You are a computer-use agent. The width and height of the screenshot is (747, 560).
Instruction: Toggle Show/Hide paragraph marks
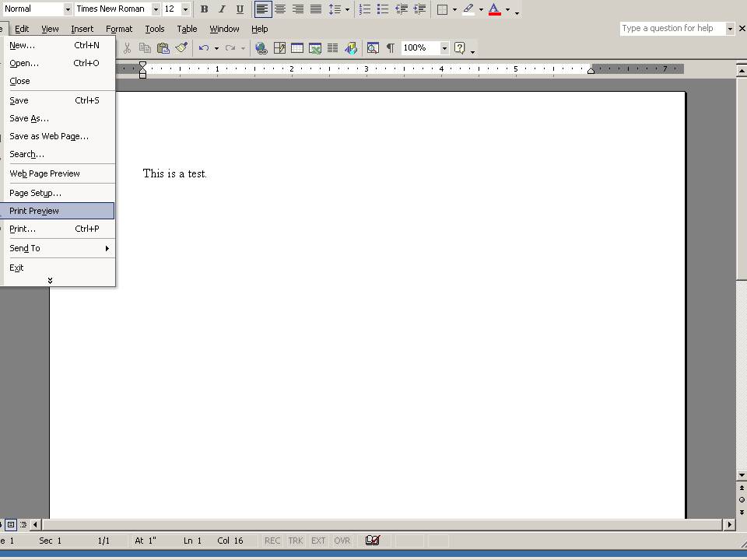[x=391, y=48]
